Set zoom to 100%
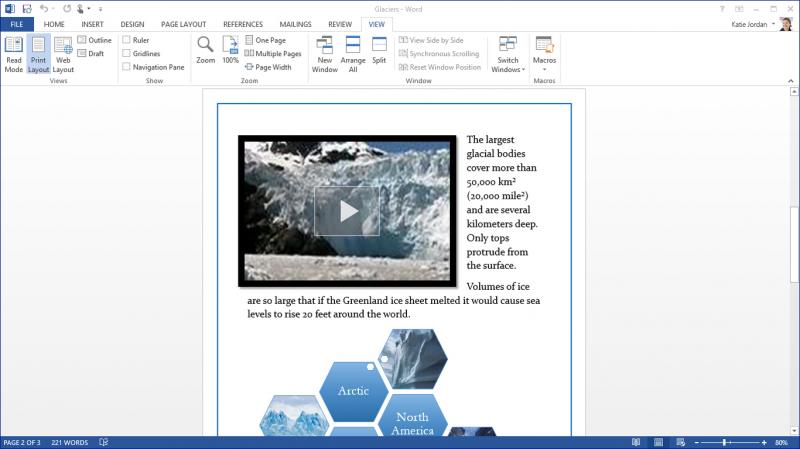The height and width of the screenshot is (449, 800). coord(231,50)
